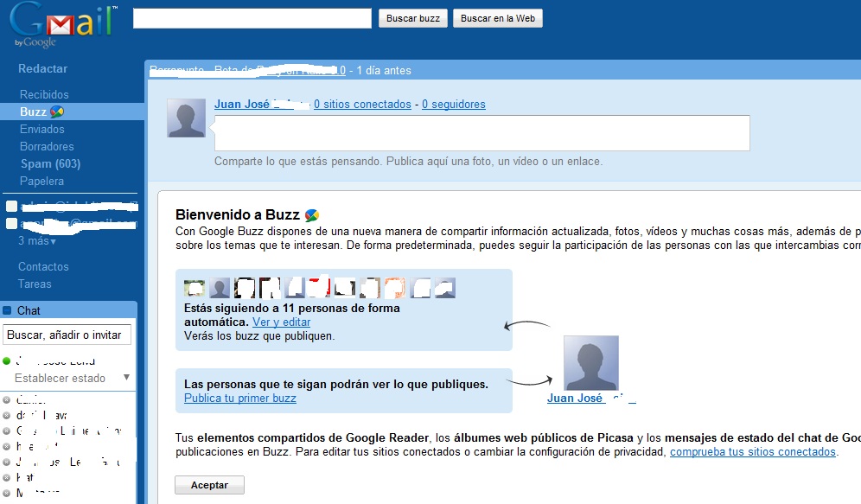
Task: Click the first followed-person thumbnail
Action: click(194, 288)
